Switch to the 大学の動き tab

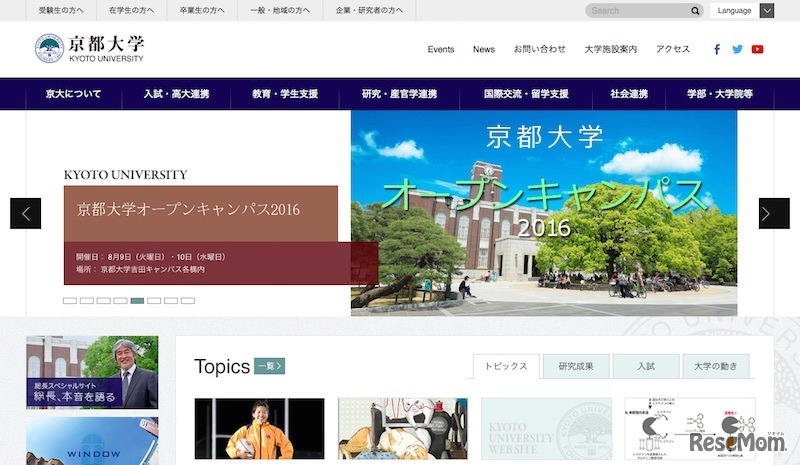tap(716, 366)
